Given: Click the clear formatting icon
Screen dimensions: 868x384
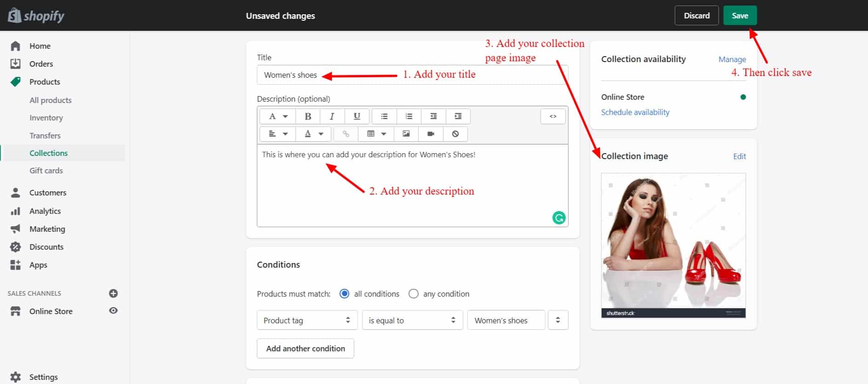Looking at the screenshot, I should pyautogui.click(x=455, y=134).
